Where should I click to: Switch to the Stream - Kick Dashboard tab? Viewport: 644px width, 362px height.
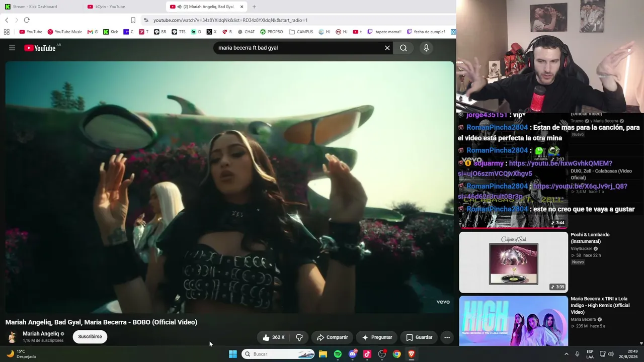click(40, 7)
